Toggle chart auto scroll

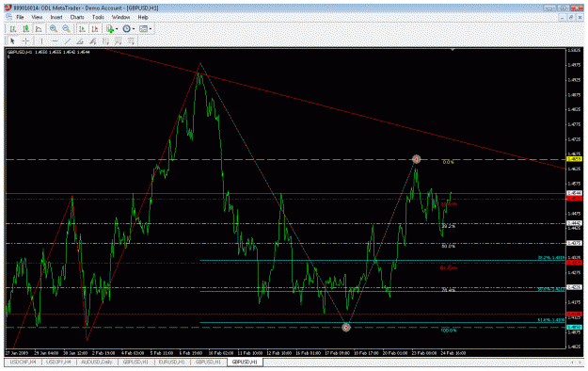tap(82, 29)
